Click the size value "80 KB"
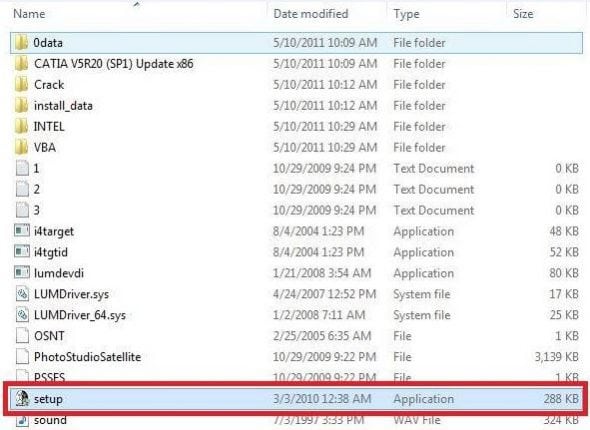The height and width of the screenshot is (430, 590). pyautogui.click(x=564, y=273)
